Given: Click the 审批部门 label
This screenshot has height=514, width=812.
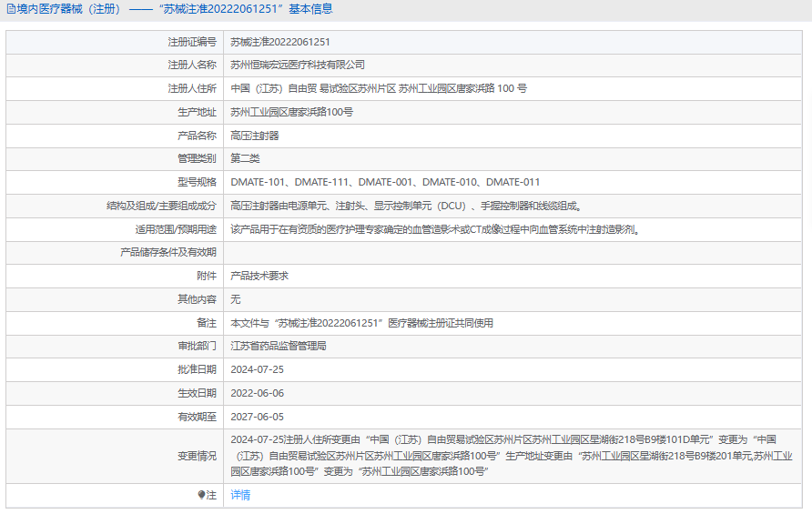Looking at the screenshot, I should click(197, 346).
